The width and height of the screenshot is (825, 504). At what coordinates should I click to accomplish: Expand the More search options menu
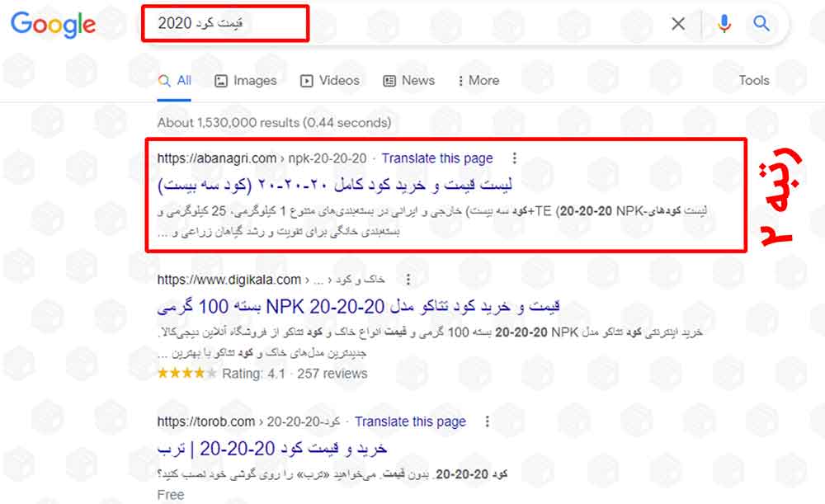(x=478, y=80)
